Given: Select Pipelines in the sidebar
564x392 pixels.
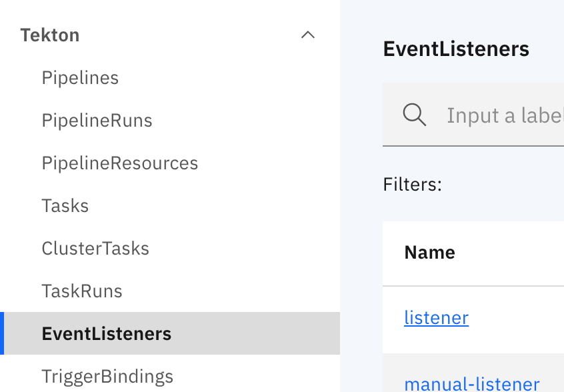Looking at the screenshot, I should tap(80, 77).
